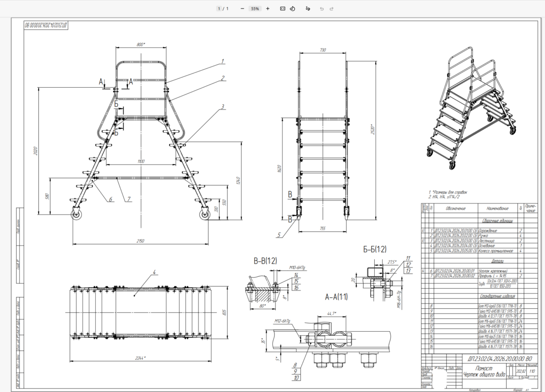Screen dimensions: 545x392
Task: Activate the freehand draw tool
Action: pos(308,9)
